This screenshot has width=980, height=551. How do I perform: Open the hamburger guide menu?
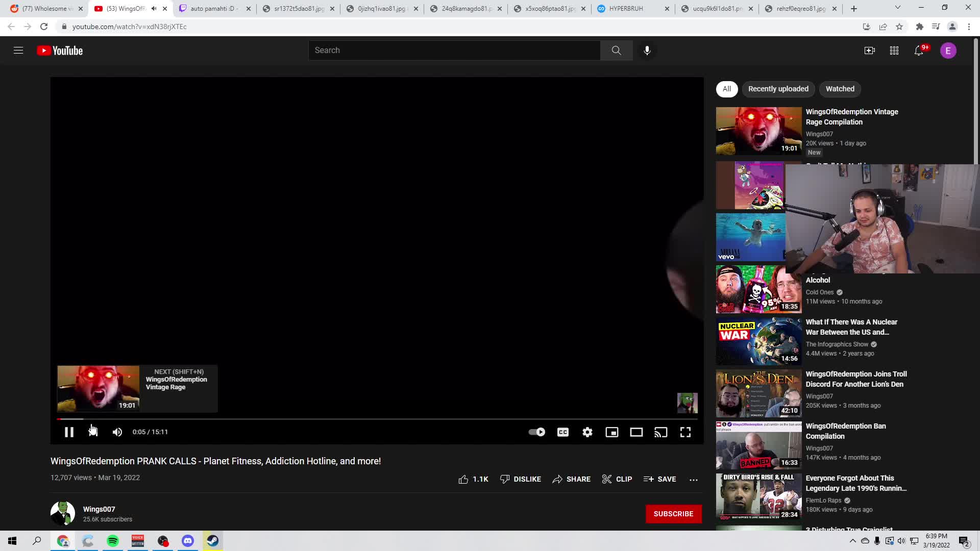pyautogui.click(x=18, y=51)
